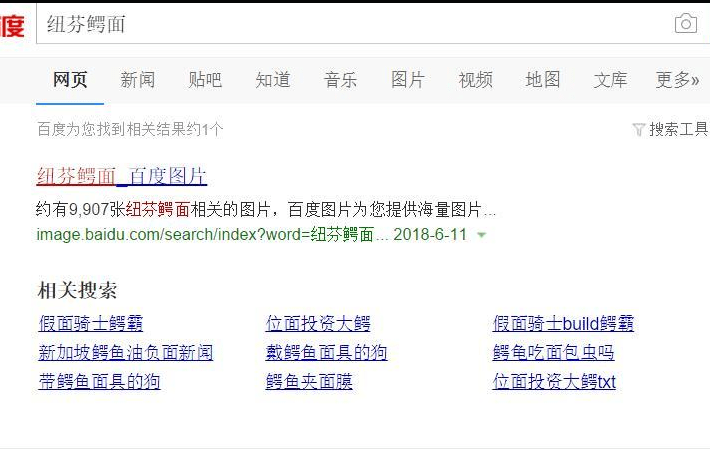Click the camera image-search icon
This screenshot has width=710, height=449.
(685, 24)
